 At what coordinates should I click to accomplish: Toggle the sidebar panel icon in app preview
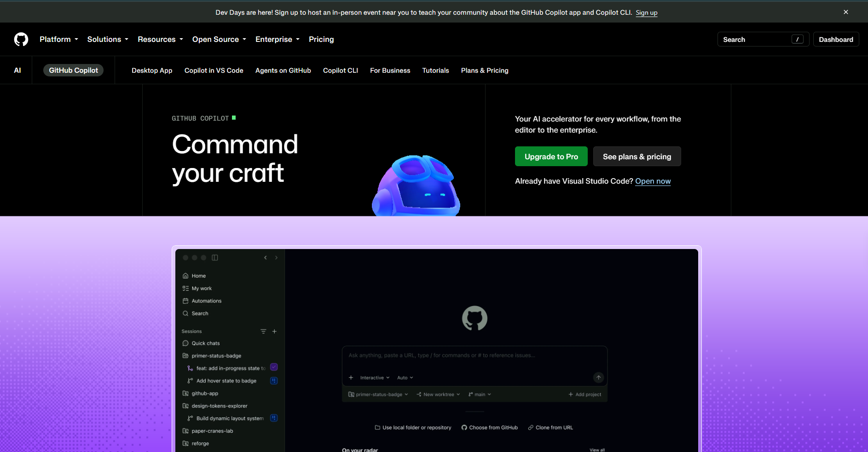click(215, 258)
